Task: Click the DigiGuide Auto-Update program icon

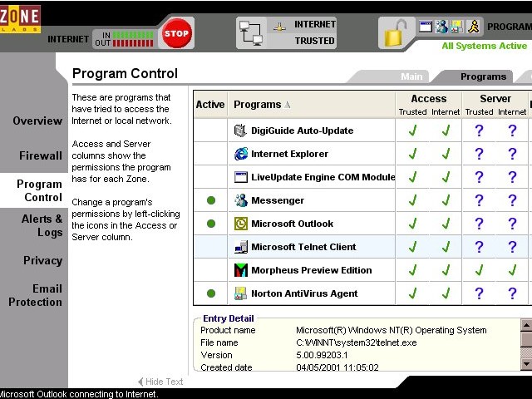Action: (x=240, y=131)
